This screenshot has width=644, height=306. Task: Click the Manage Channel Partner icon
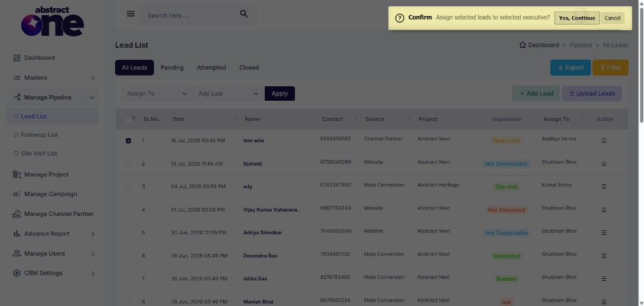pos(16,214)
